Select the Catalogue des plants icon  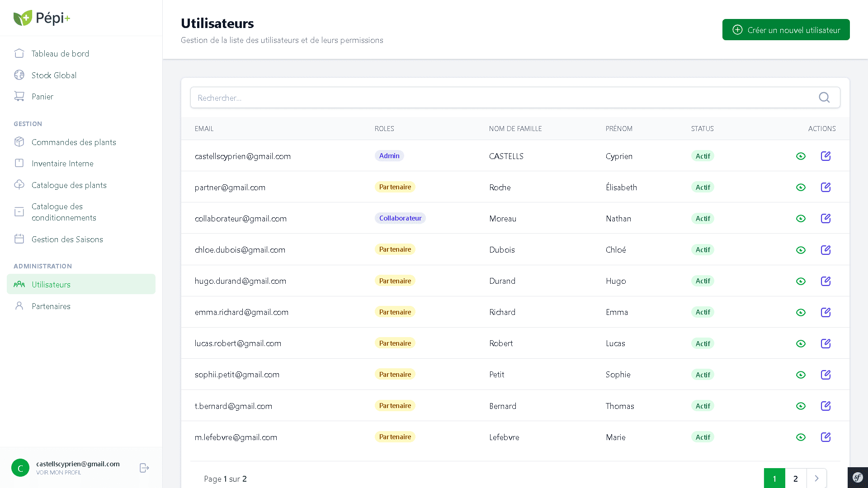19,185
